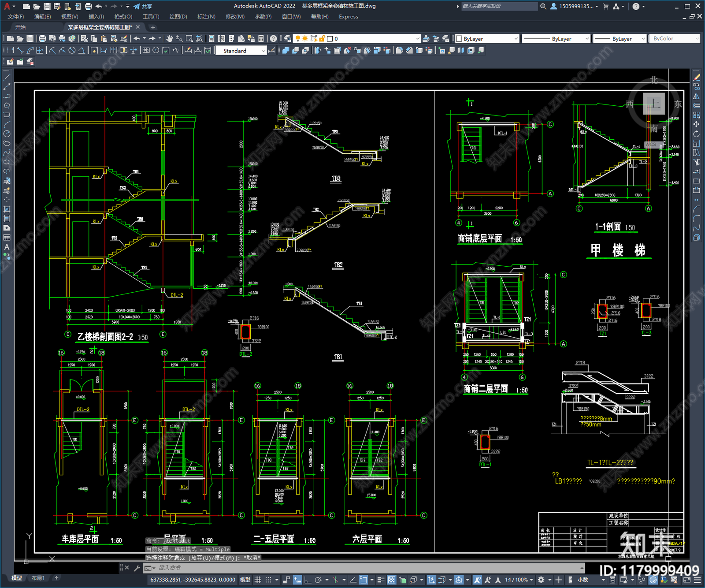
Task: Open the layer dropdown showing 0
Action: [357, 39]
